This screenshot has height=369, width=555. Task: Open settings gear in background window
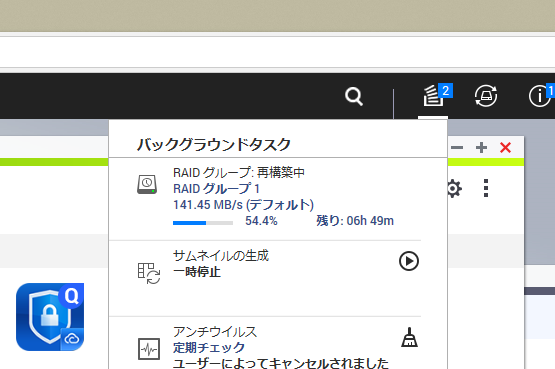[x=454, y=188]
